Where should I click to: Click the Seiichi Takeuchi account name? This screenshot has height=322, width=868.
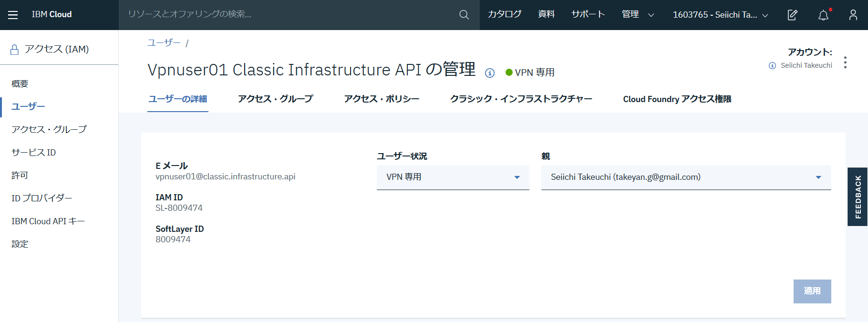[806, 65]
